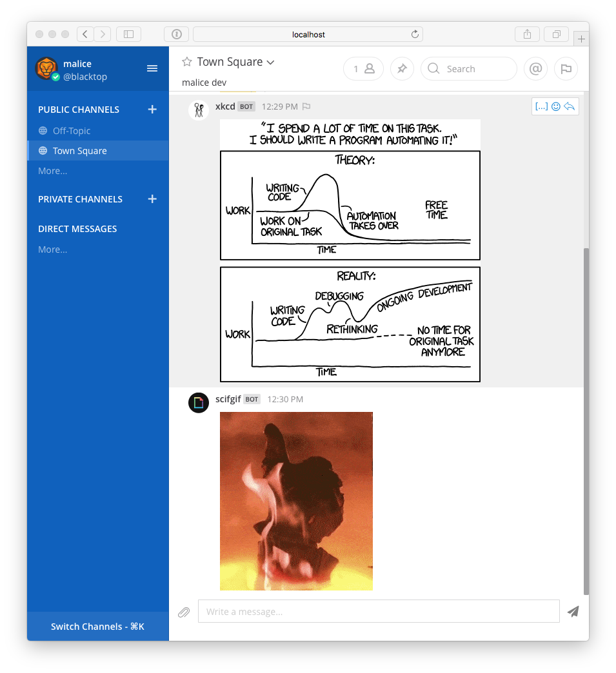
Task: Click the scifgif bot avatar
Action: click(199, 403)
